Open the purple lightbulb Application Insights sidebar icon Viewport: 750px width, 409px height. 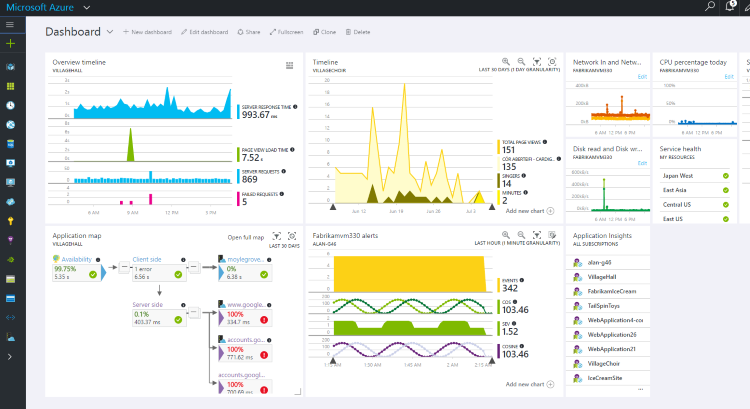[10, 240]
